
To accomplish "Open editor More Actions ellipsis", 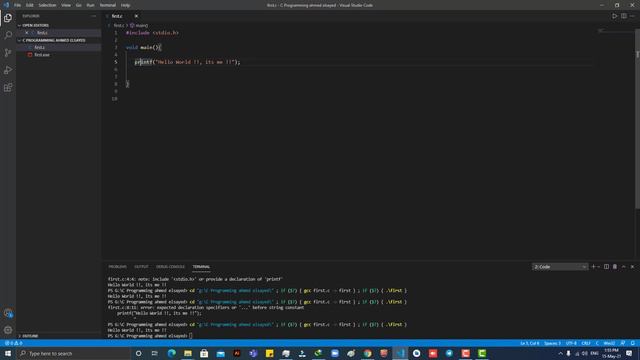I will click(x=632, y=16).
